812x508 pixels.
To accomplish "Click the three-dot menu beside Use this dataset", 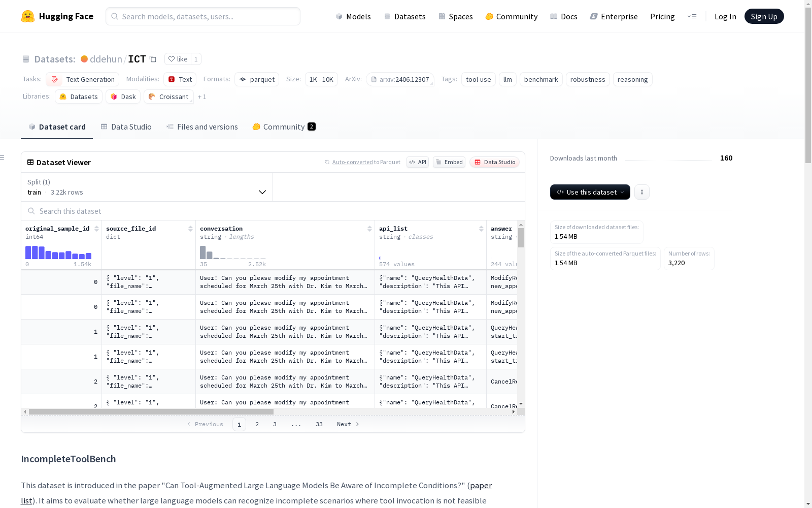I will (x=642, y=192).
